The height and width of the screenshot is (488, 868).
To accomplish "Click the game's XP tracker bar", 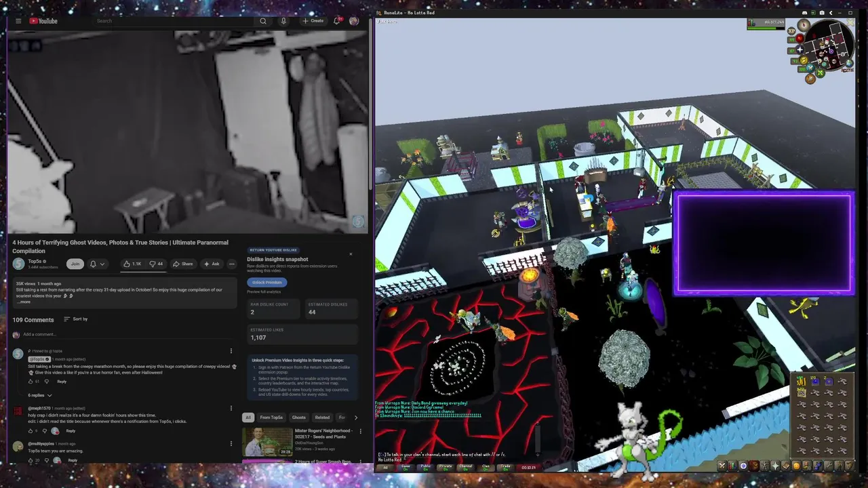I will (766, 24).
